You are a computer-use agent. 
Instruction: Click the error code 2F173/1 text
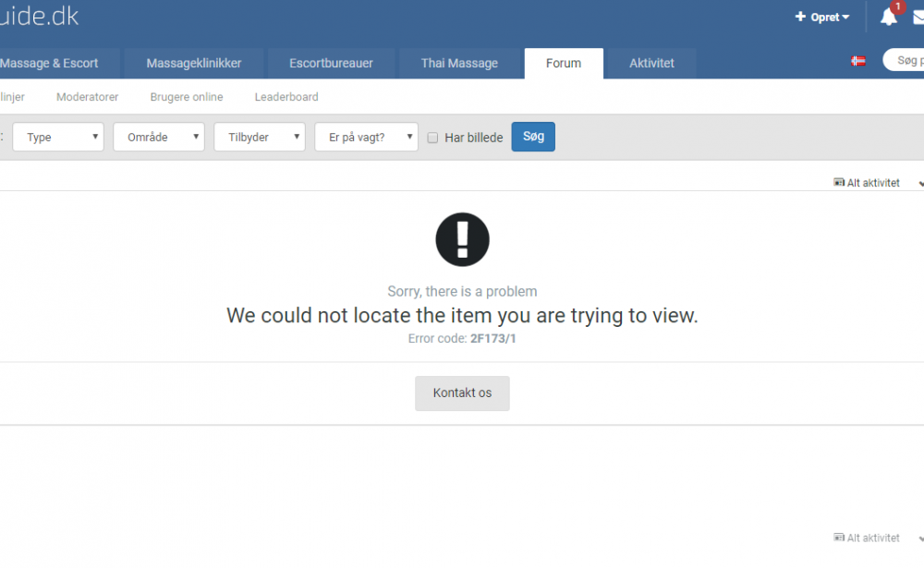click(x=493, y=338)
